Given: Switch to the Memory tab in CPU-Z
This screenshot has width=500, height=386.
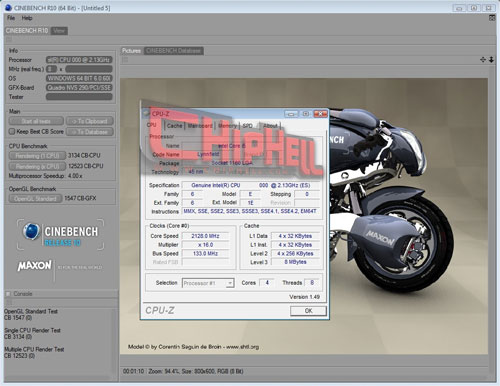Looking at the screenshot, I should point(227,126).
